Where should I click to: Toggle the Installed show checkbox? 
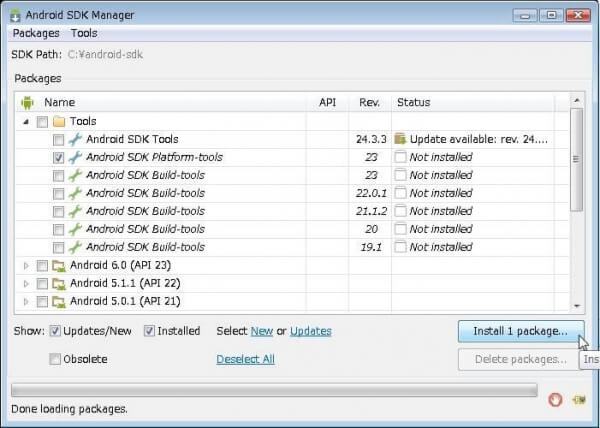tap(149, 331)
